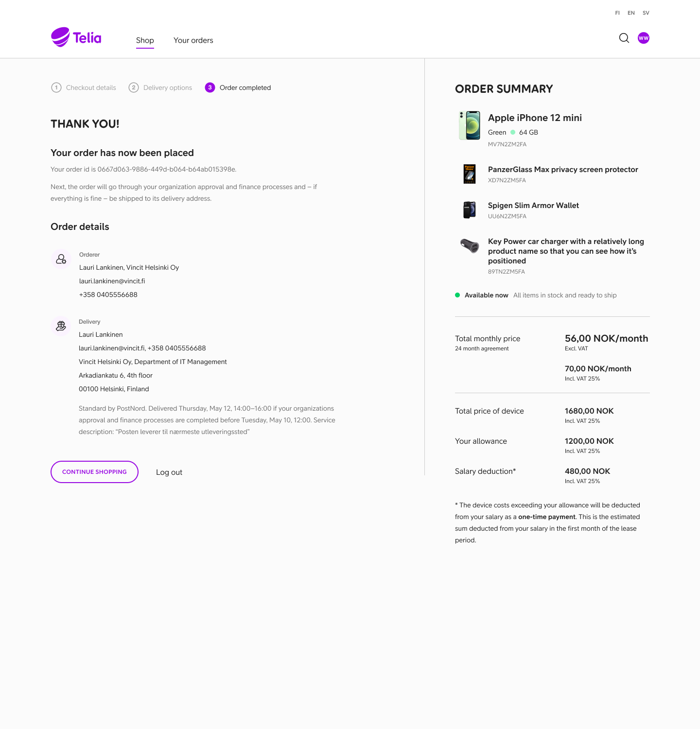
Task: Open Spigen Slim Armor Wallet item
Action: [533, 206]
